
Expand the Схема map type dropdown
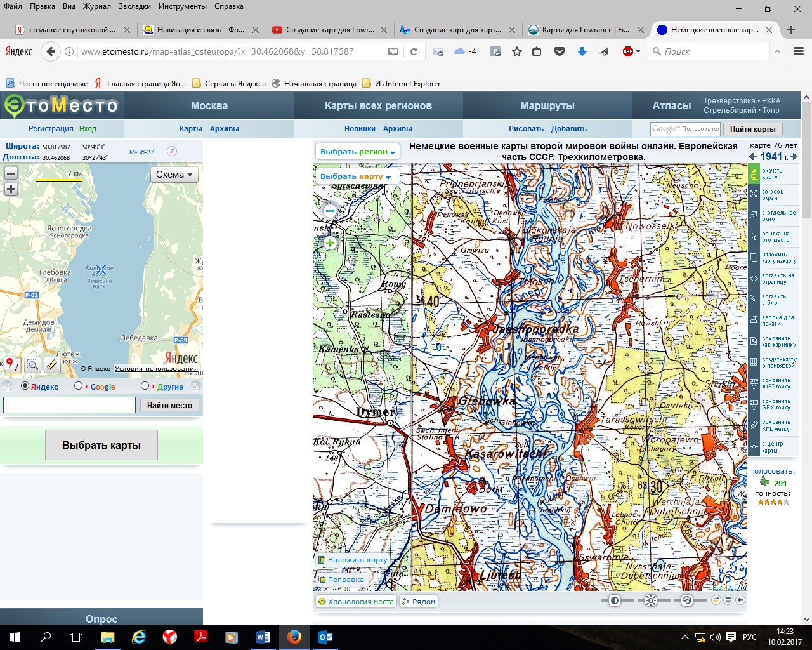(174, 175)
